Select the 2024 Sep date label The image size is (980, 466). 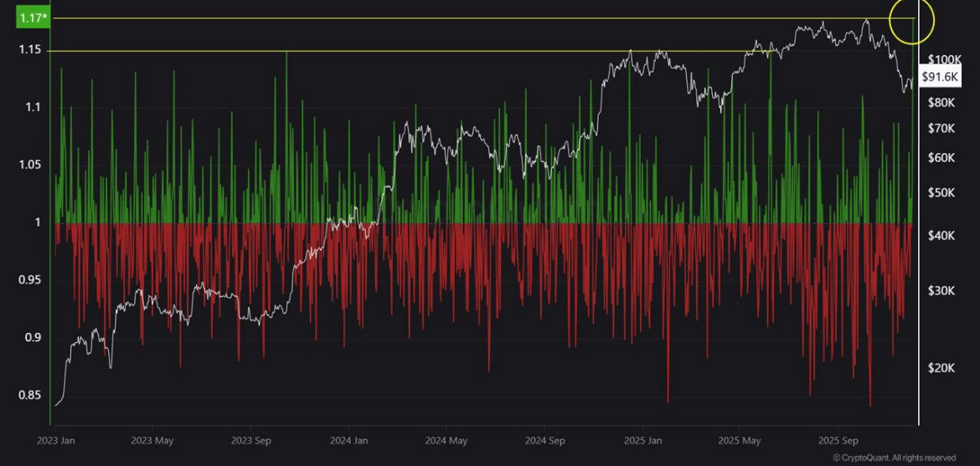pos(545,440)
